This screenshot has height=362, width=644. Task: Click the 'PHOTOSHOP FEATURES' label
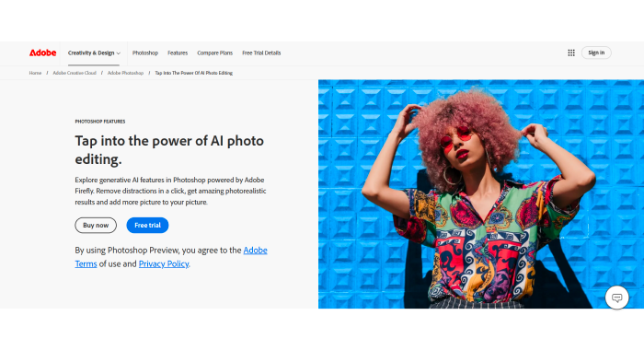coord(100,122)
